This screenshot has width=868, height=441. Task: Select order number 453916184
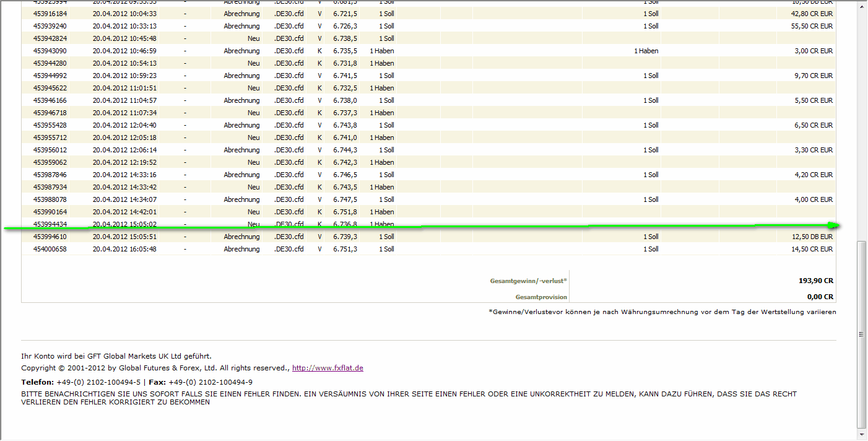tap(50, 14)
